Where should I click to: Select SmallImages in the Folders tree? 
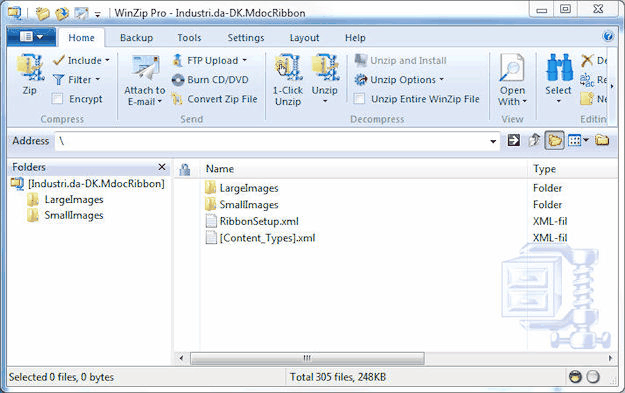pyautogui.click(x=74, y=216)
